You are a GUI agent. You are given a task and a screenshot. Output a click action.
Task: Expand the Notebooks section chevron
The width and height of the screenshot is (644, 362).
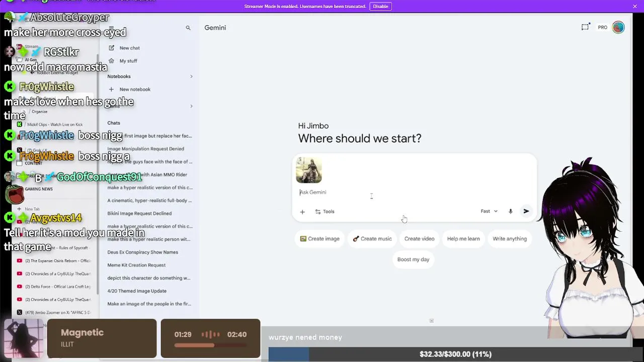191,76
